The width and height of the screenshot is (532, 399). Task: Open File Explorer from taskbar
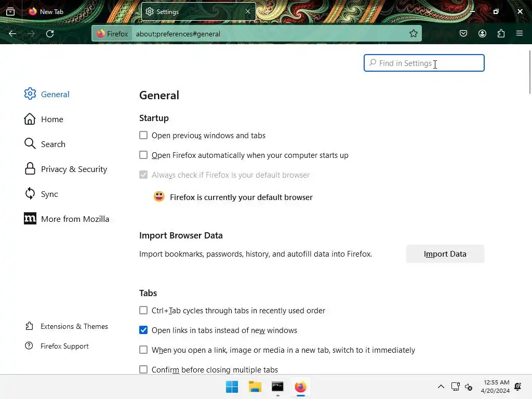pyautogui.click(x=255, y=387)
